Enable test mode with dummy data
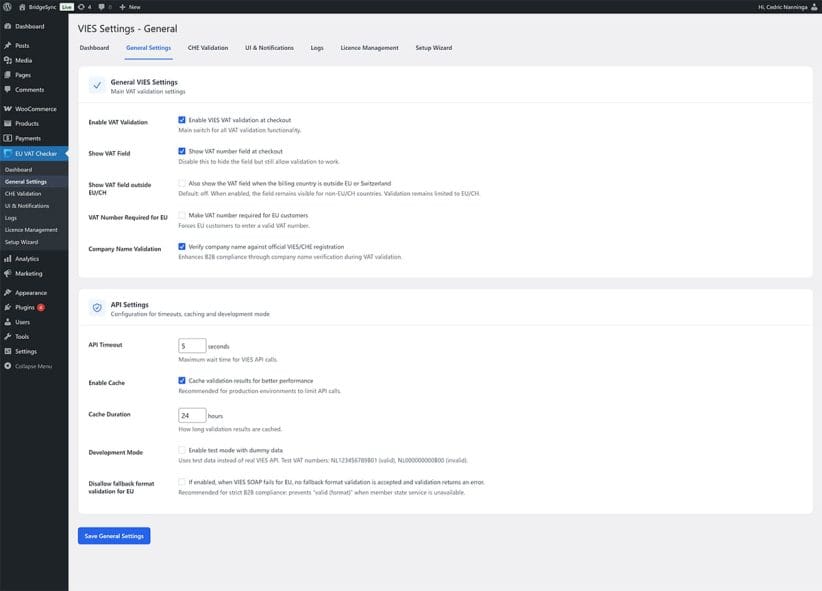Viewport: 822px width, 591px height. tap(182, 450)
